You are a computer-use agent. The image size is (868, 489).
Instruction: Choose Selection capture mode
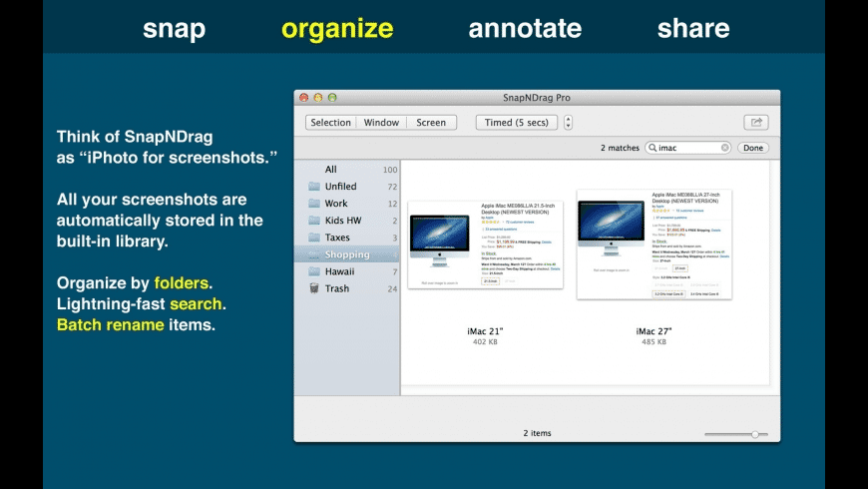tap(330, 123)
